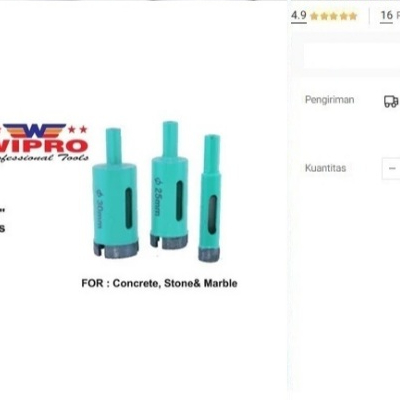The image size is (400, 400).
Task: Click the second gold rating star
Action: pyautogui.click(x=324, y=16)
